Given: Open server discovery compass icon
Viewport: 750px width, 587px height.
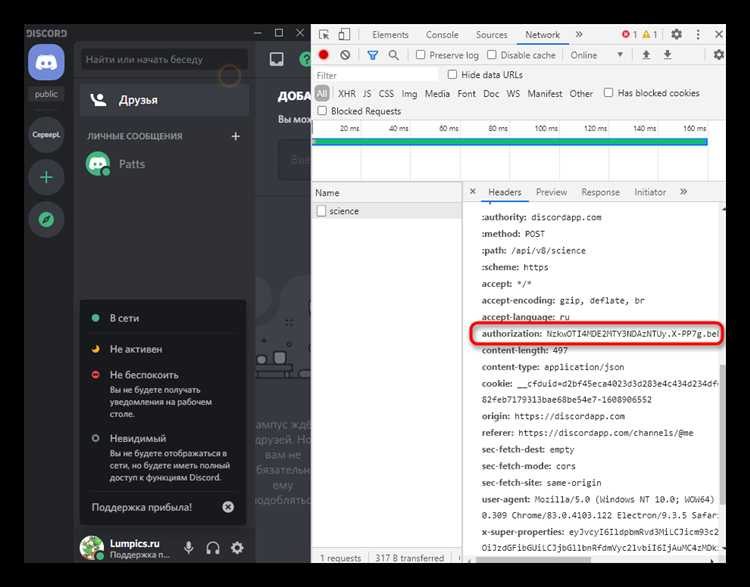Looking at the screenshot, I should [46, 220].
